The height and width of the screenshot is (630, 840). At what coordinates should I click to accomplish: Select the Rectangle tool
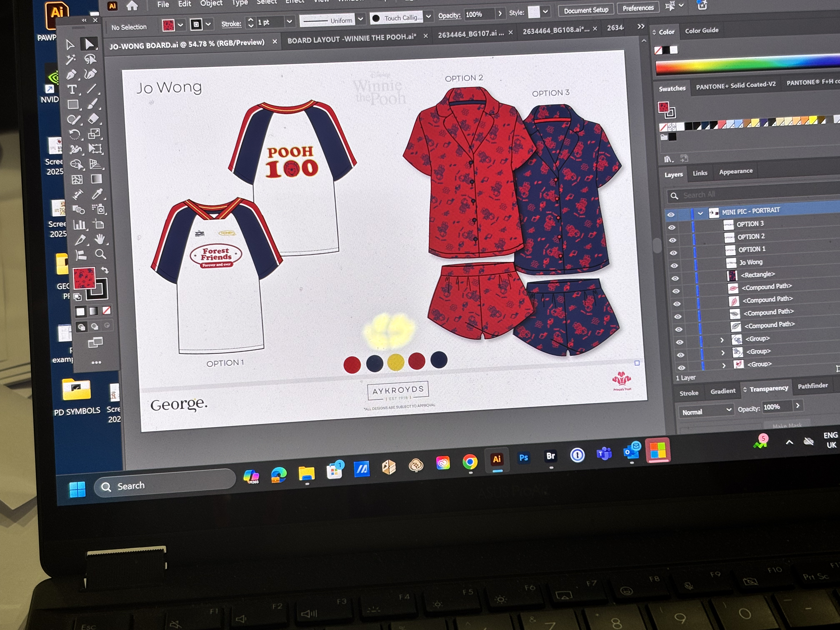click(73, 104)
